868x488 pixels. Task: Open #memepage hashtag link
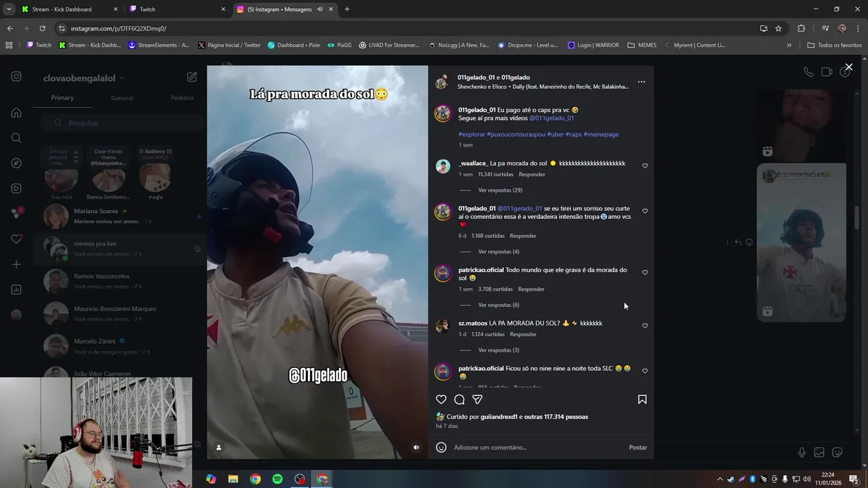coord(601,134)
